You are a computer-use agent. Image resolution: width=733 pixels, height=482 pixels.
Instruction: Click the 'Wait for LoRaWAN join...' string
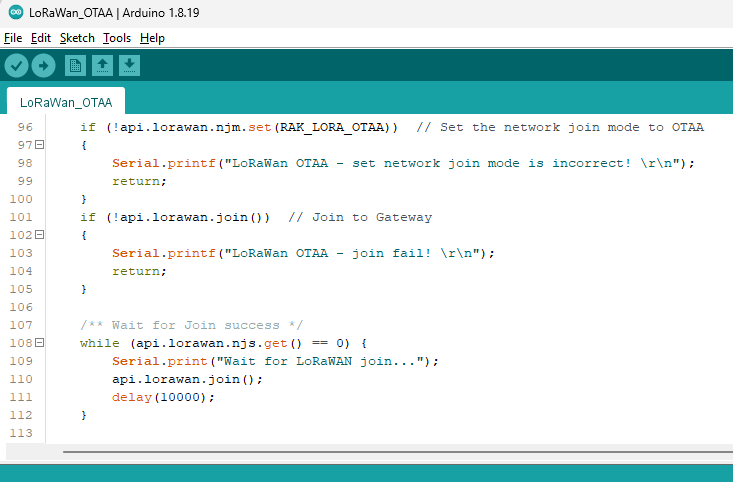coord(320,361)
